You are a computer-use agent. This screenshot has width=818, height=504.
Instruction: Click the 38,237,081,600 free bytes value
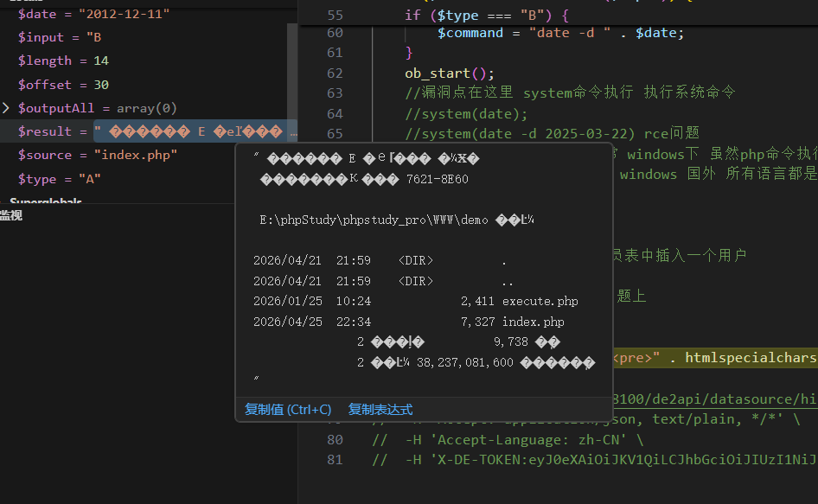465,362
